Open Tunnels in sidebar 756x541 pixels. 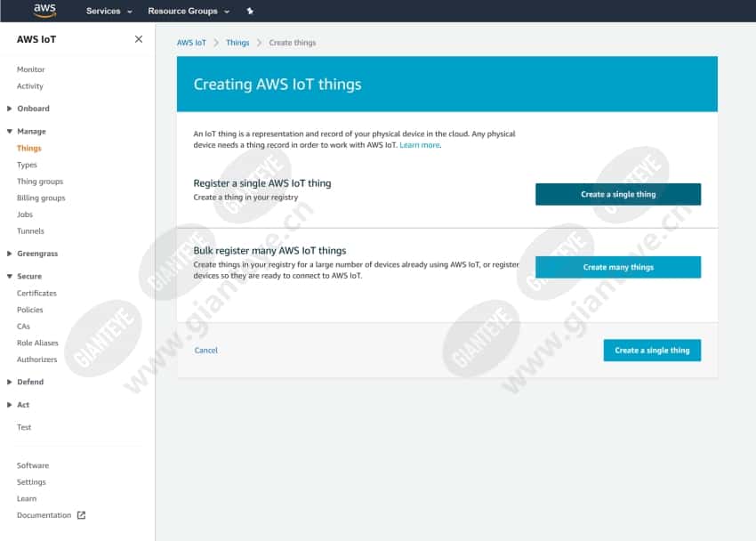tap(30, 231)
